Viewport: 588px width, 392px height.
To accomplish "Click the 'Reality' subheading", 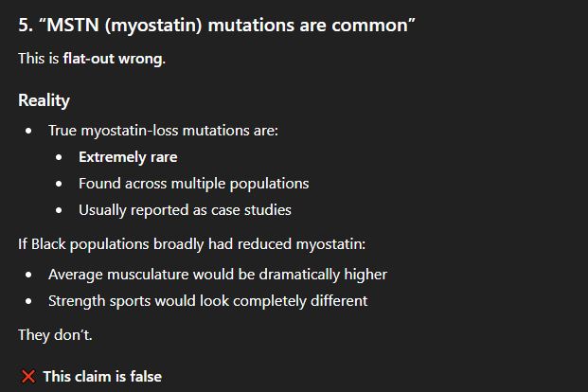I will 44,99.
